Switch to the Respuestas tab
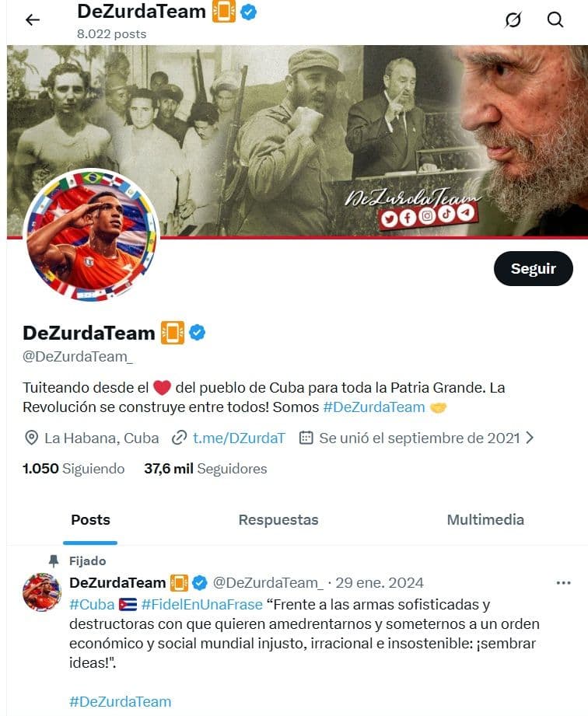The image size is (588, 716). point(278,519)
